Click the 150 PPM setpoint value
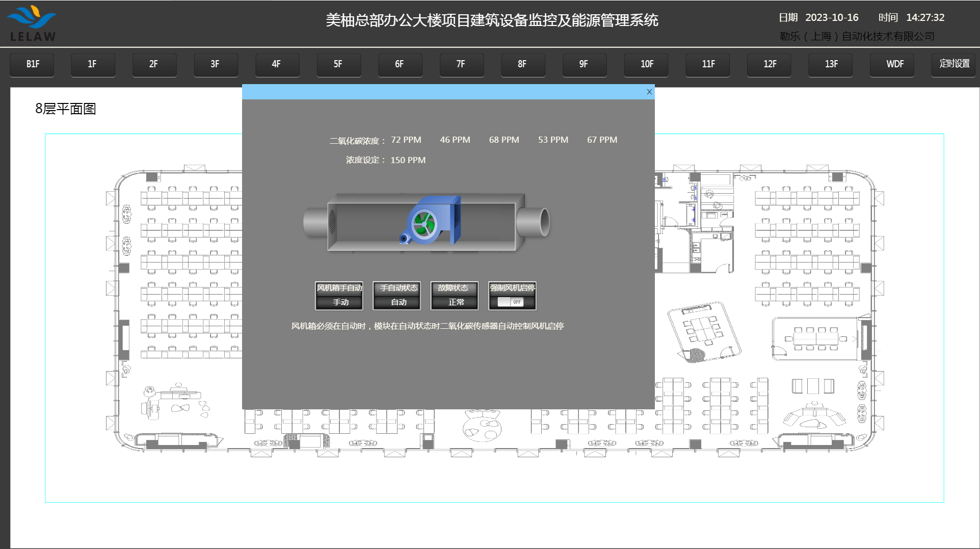The width and height of the screenshot is (980, 549). (x=408, y=160)
